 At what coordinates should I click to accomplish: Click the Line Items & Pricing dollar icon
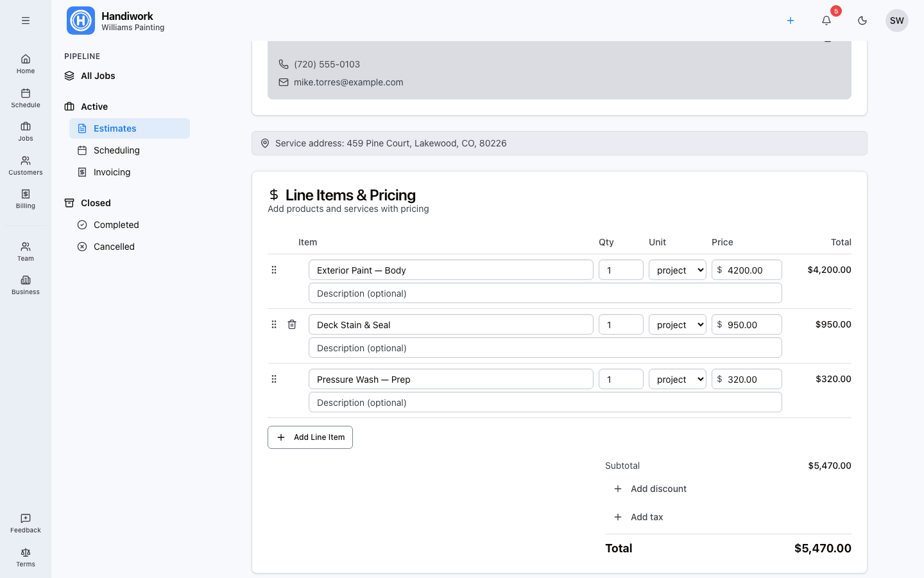coord(274,195)
